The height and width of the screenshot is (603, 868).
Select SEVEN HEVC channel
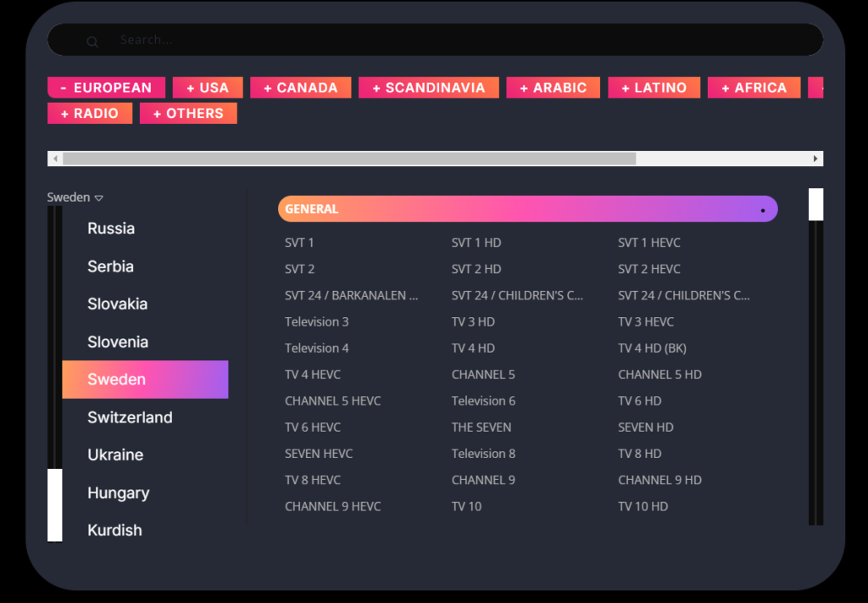coord(319,454)
